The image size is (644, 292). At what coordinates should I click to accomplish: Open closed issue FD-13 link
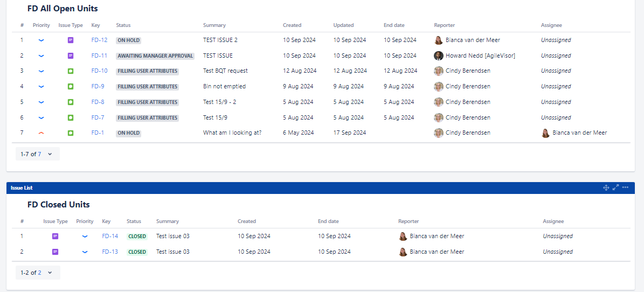click(x=110, y=252)
